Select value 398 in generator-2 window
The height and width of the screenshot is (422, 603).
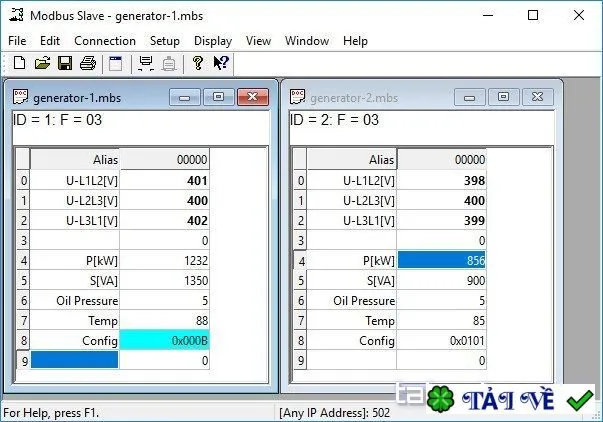point(442,180)
